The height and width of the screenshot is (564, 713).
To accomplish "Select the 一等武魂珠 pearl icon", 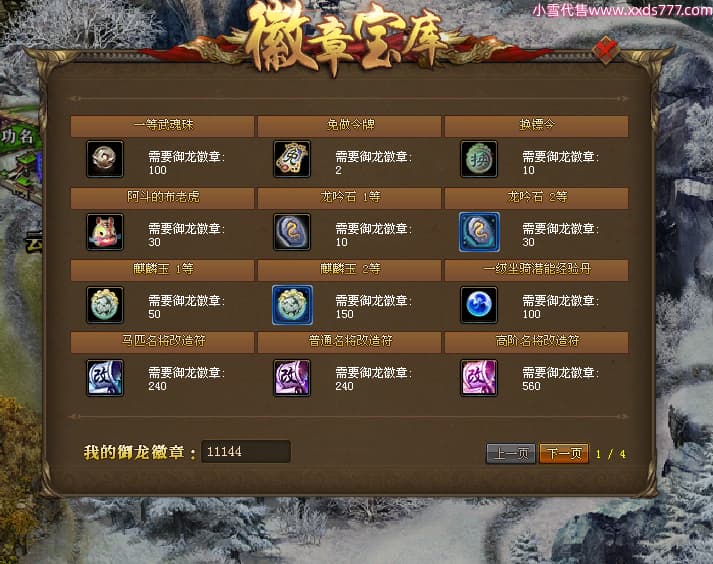I will [105, 159].
